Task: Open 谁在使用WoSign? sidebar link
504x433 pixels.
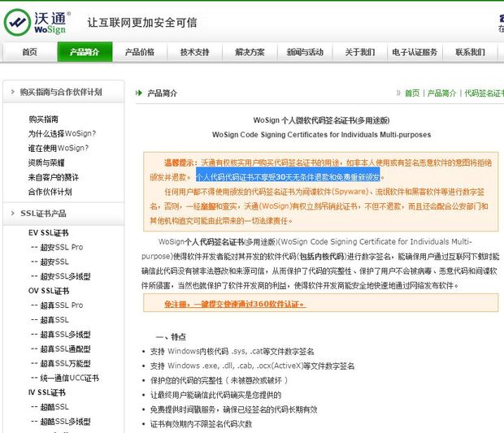Action: 59,148
